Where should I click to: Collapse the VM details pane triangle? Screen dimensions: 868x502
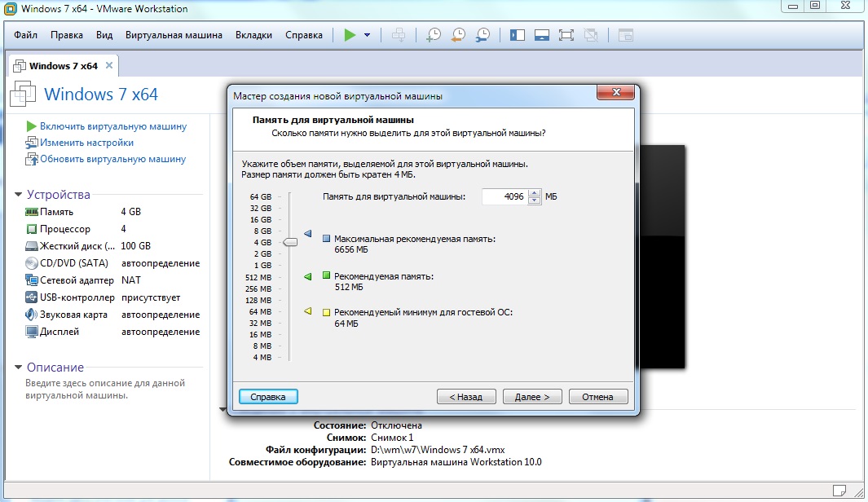pos(223,410)
